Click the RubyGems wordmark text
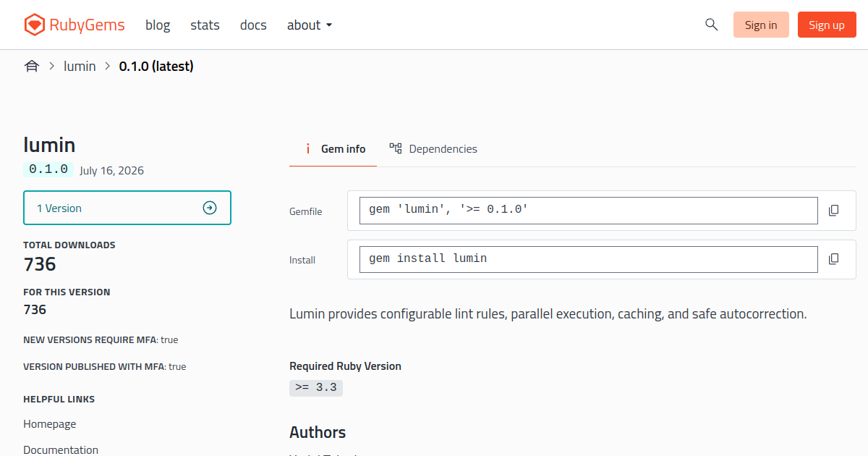868x456 pixels. click(x=87, y=25)
